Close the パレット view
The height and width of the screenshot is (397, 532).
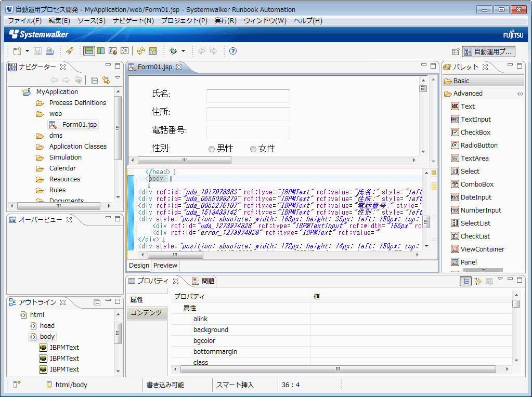[485, 67]
